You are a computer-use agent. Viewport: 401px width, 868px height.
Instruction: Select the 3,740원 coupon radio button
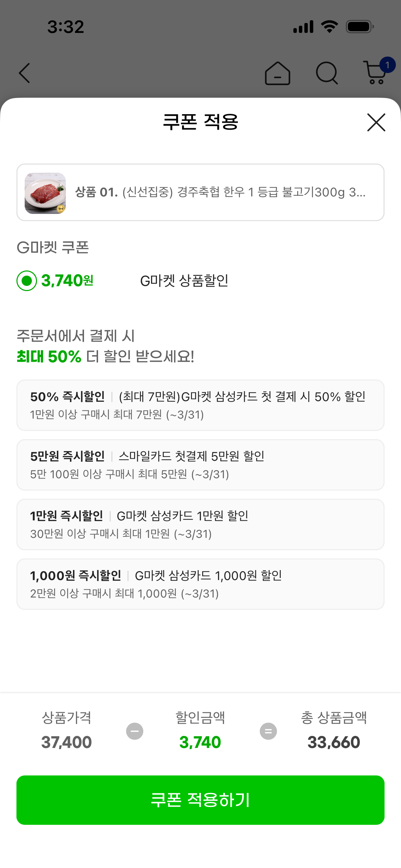(27, 281)
